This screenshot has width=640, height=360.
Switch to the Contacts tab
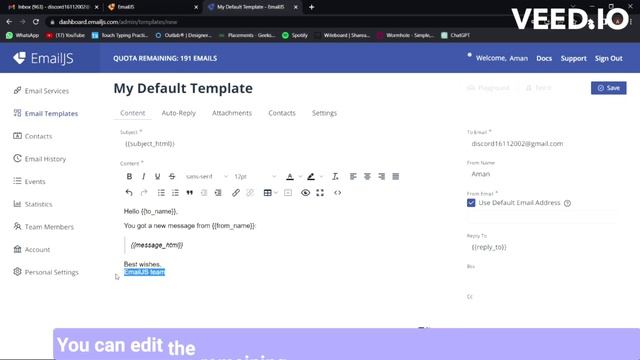282,113
